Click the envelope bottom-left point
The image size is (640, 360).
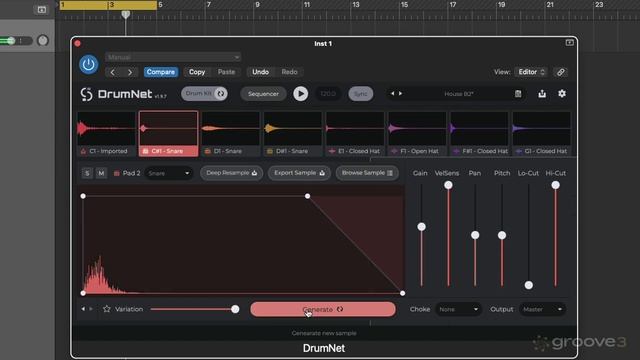(x=83, y=293)
